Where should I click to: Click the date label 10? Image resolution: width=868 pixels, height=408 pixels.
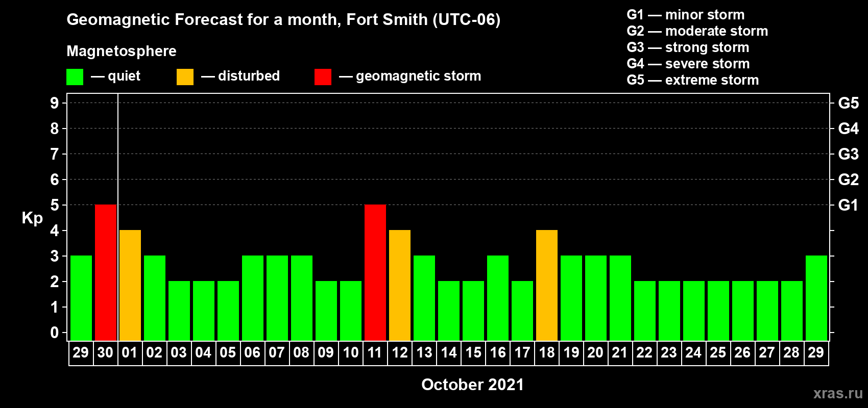point(350,353)
